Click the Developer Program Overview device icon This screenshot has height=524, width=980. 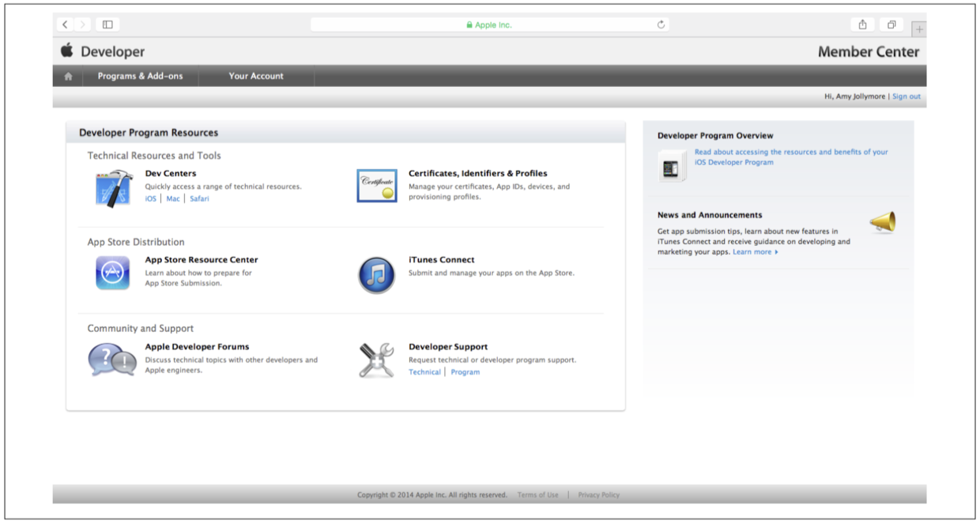(671, 168)
